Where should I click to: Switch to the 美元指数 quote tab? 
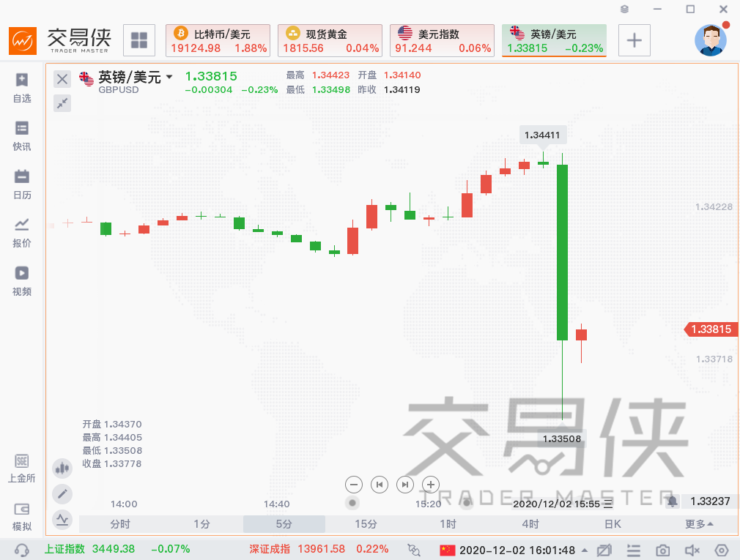pyautogui.click(x=443, y=40)
